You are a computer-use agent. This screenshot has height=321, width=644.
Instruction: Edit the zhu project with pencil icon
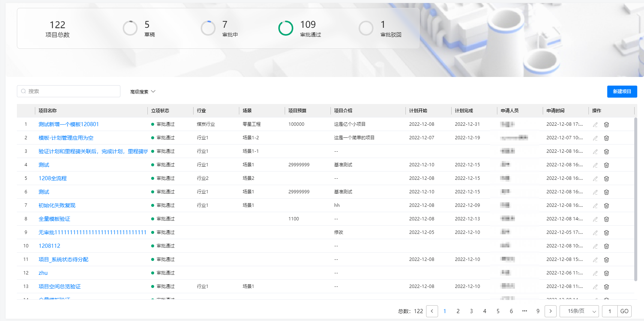point(595,273)
